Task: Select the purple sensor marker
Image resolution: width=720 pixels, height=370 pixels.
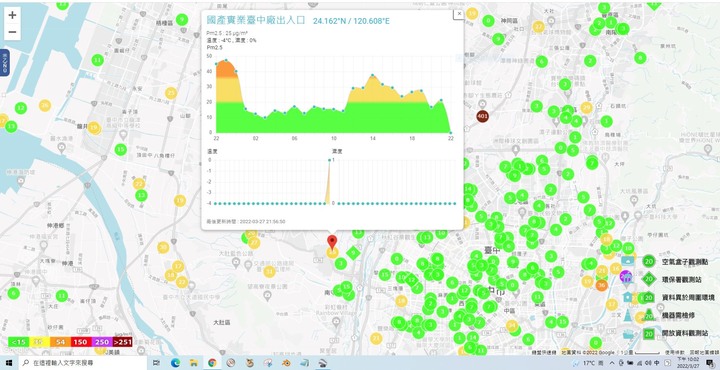Action: click(x=625, y=276)
